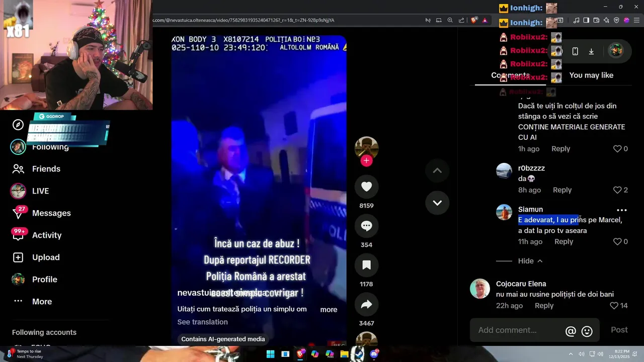Image resolution: width=644 pixels, height=362 pixels.
Task: Open the browser hamburger menu
Action: click(635, 20)
